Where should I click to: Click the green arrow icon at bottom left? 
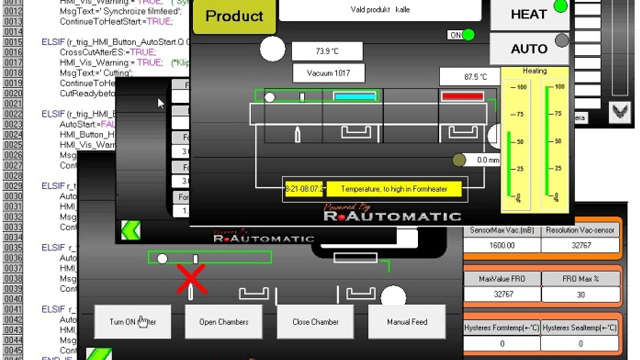coord(99,354)
